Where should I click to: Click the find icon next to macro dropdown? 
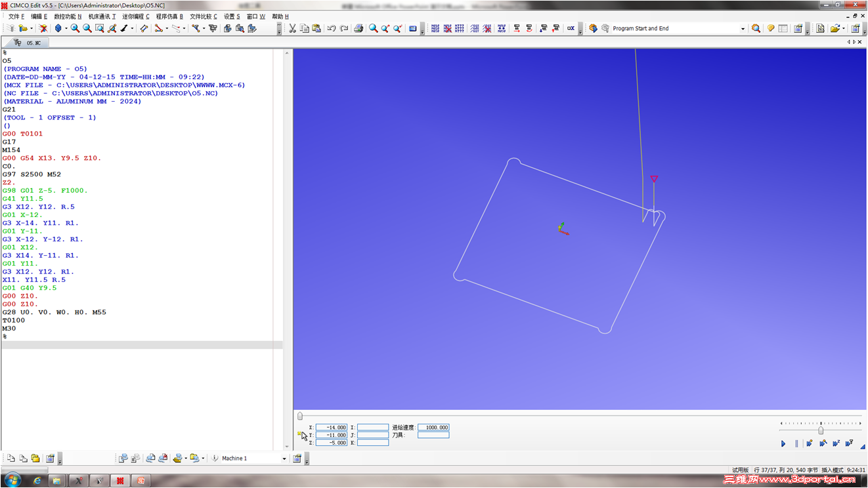coord(756,28)
